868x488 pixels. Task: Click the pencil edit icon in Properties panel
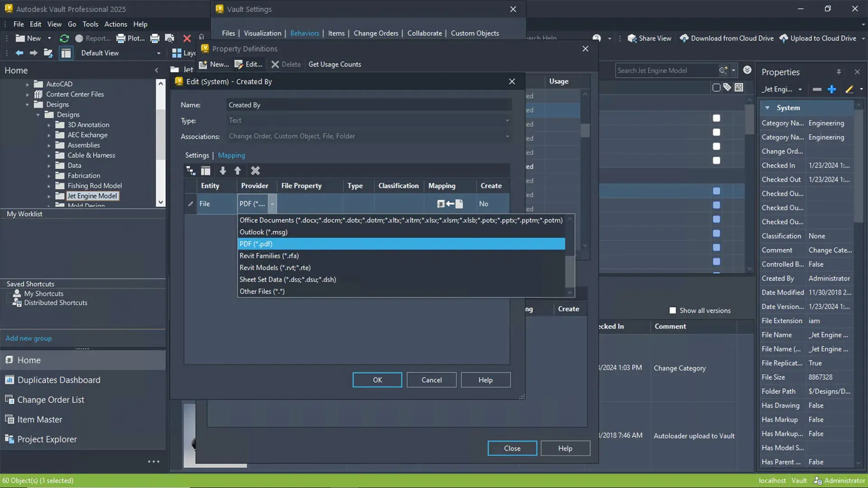click(849, 89)
